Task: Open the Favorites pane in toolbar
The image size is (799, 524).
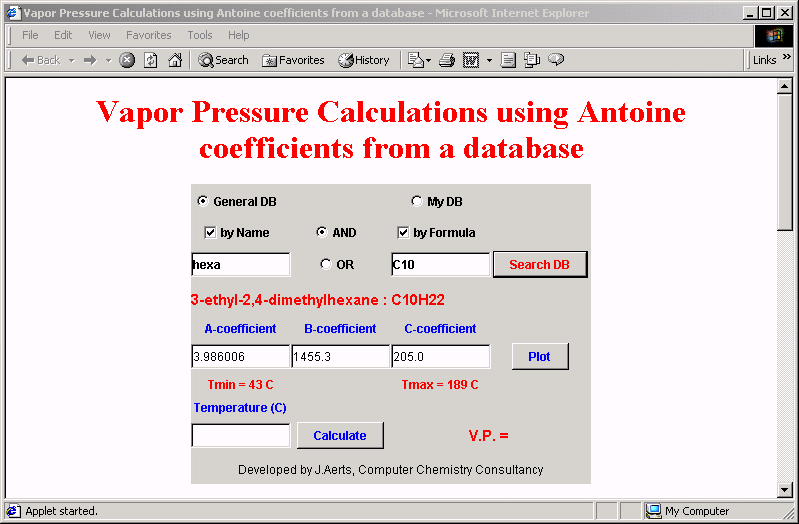Action: (293, 60)
